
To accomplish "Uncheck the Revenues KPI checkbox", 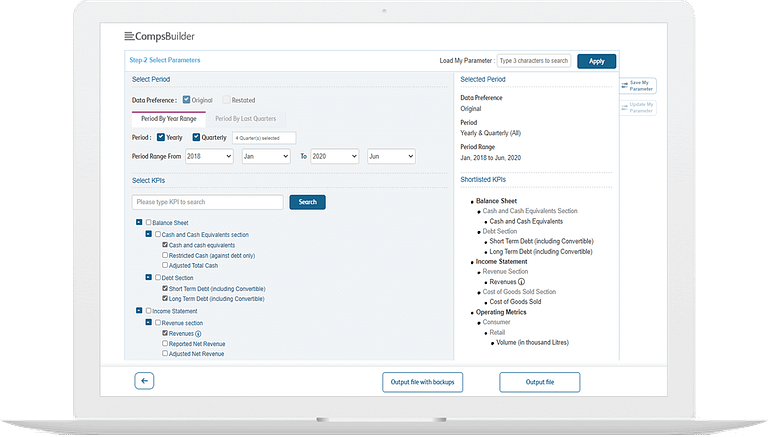I will click(165, 333).
